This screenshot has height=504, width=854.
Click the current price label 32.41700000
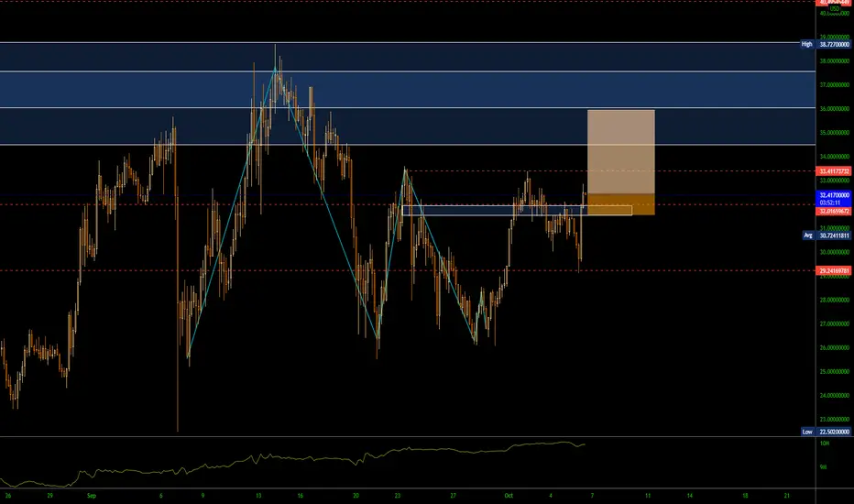(x=834, y=195)
